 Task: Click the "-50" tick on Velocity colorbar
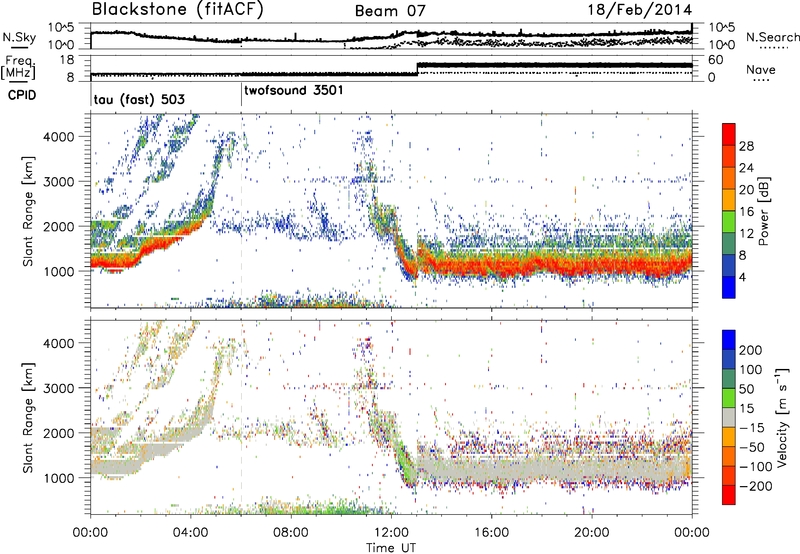click(x=752, y=447)
